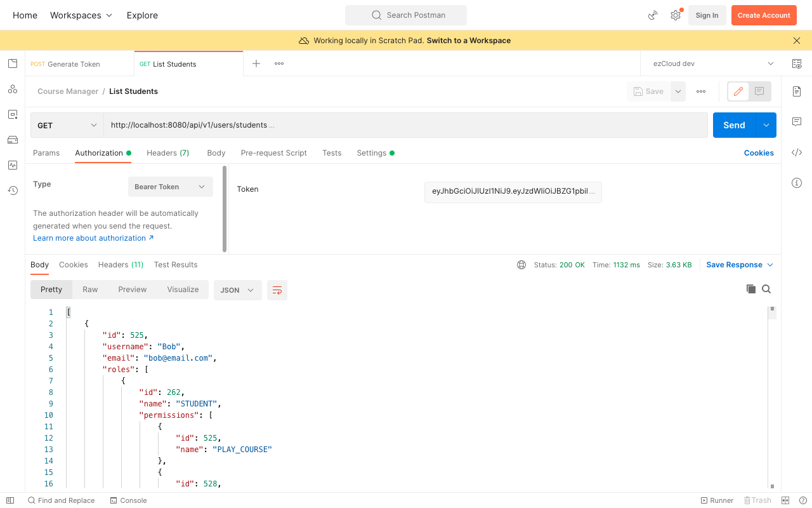Open the APIs sidebar icon
The width and height of the screenshot is (812, 508).
(x=13, y=89)
